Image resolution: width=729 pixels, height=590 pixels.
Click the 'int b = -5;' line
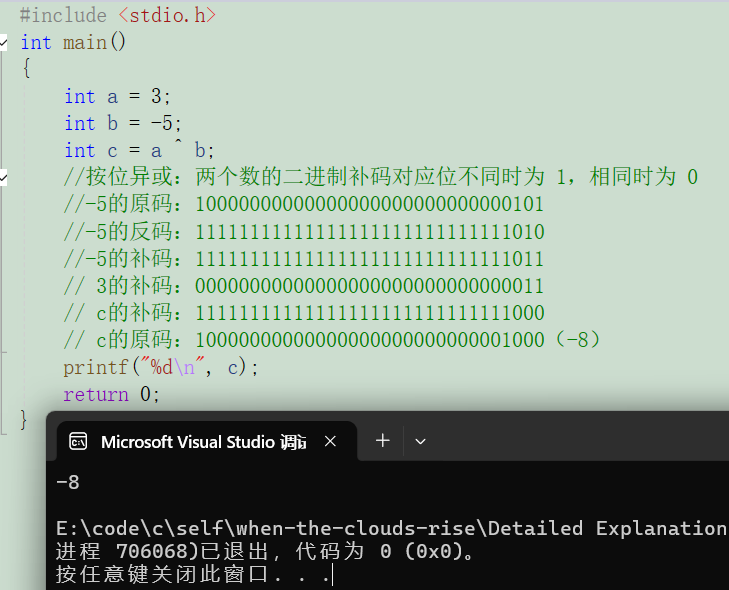point(123,124)
